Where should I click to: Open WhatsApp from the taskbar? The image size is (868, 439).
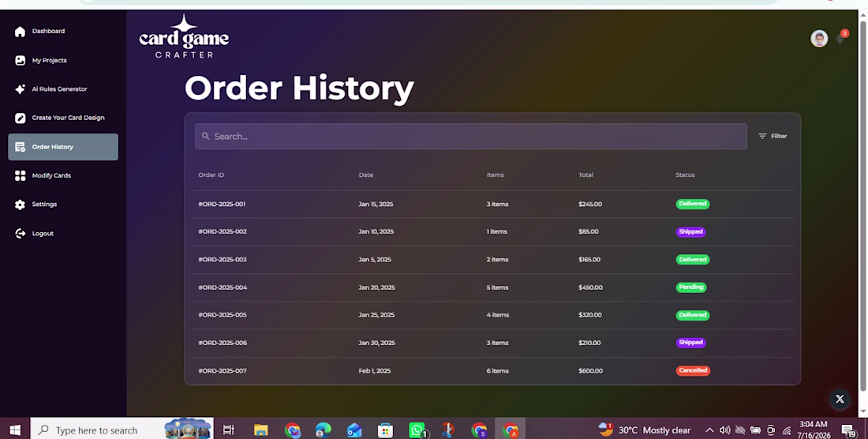pyautogui.click(x=417, y=430)
